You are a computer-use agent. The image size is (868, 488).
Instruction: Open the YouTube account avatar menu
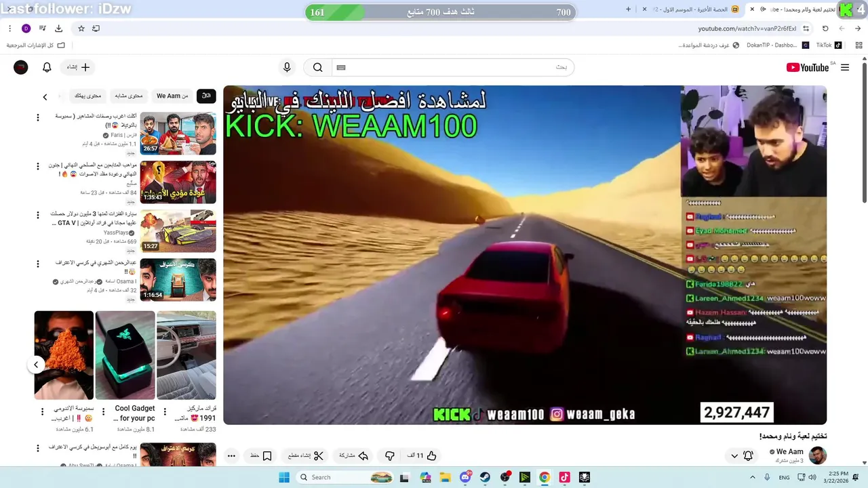tap(21, 67)
